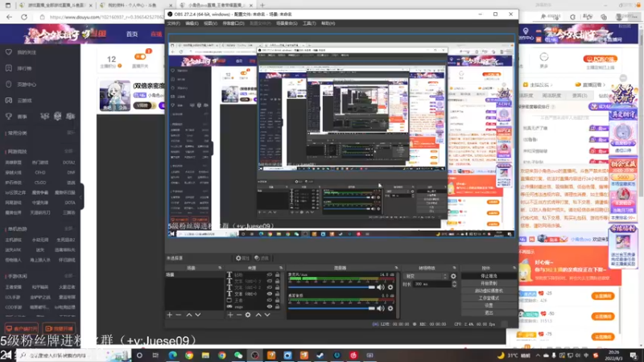The image size is (644, 362).
Task: Open WeChat from the taskbar
Action: (x=238, y=355)
